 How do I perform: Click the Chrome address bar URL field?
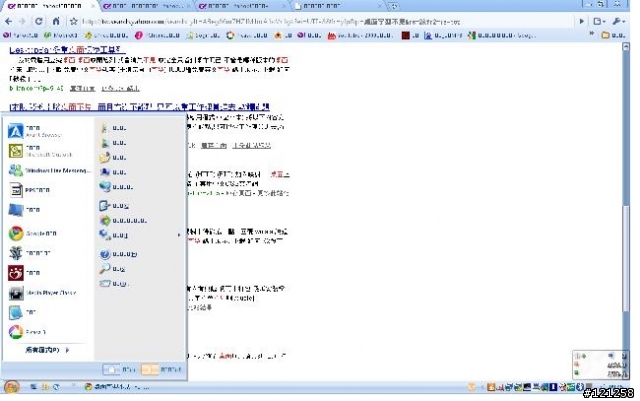(327, 22)
